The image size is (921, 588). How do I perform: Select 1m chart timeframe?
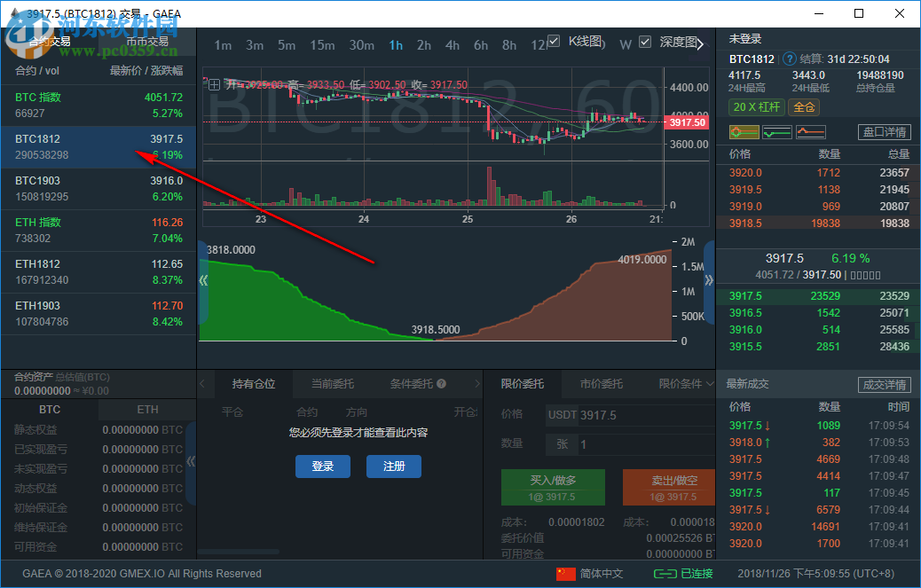(223, 45)
